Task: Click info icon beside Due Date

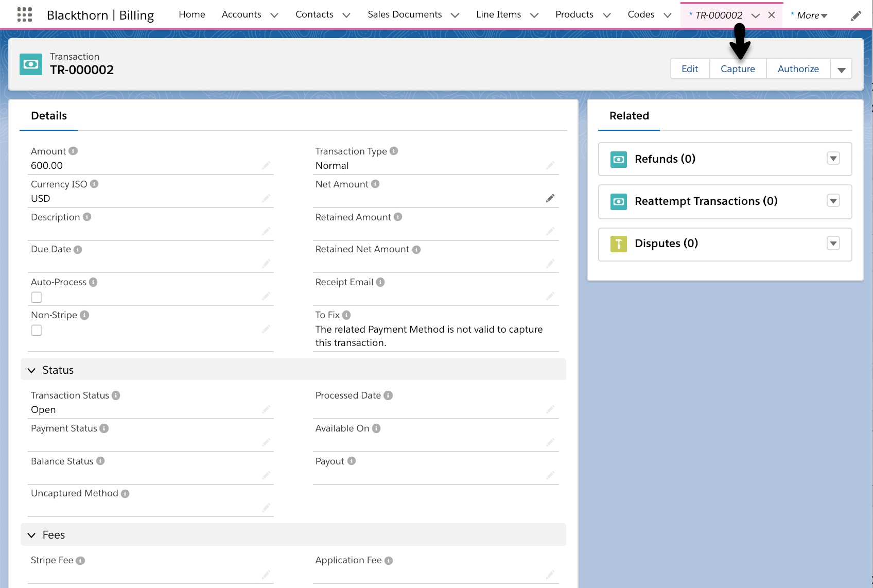Action: (78, 250)
